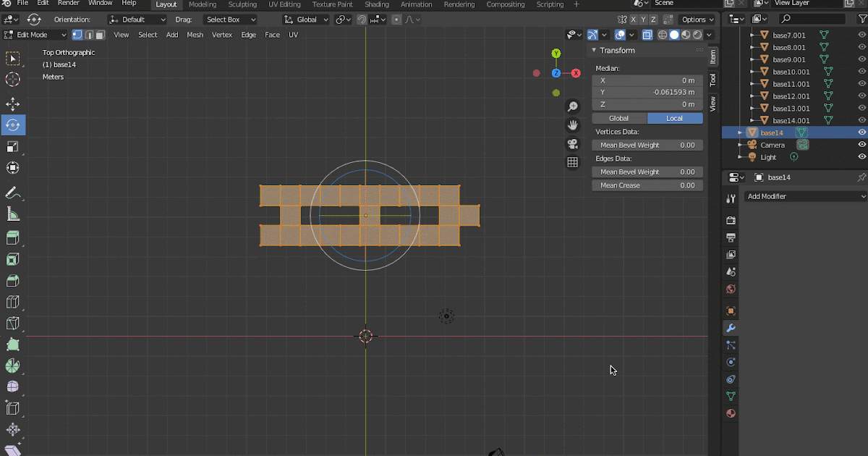This screenshot has width=868, height=456.
Task: Open the Mesh menu
Action: click(195, 35)
